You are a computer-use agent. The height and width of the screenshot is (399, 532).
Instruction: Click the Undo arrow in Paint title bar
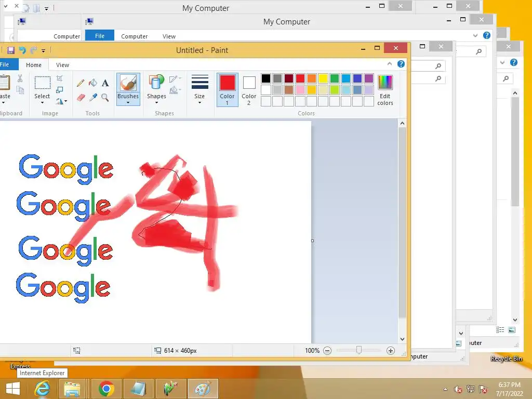click(x=22, y=50)
